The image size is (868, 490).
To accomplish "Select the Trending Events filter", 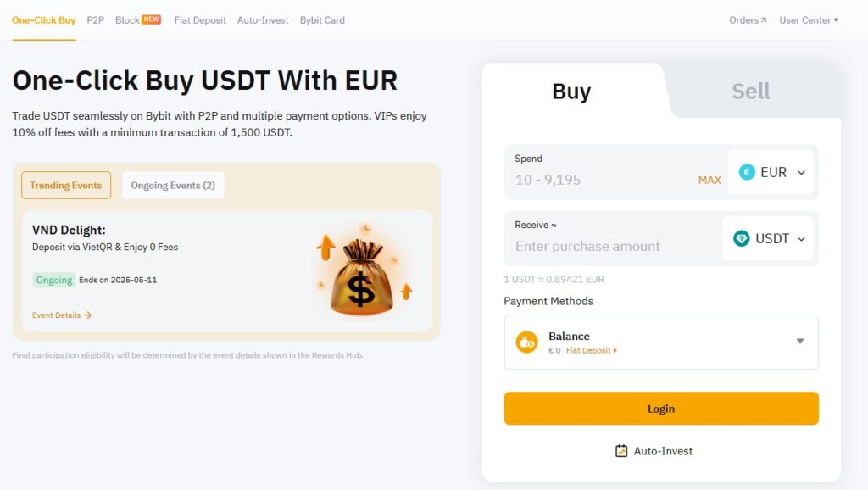I will pyautogui.click(x=65, y=185).
